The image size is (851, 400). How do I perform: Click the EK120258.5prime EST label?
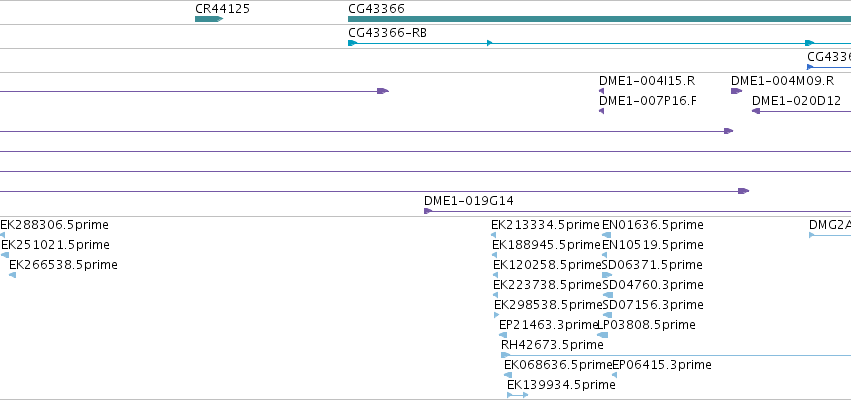(x=548, y=265)
